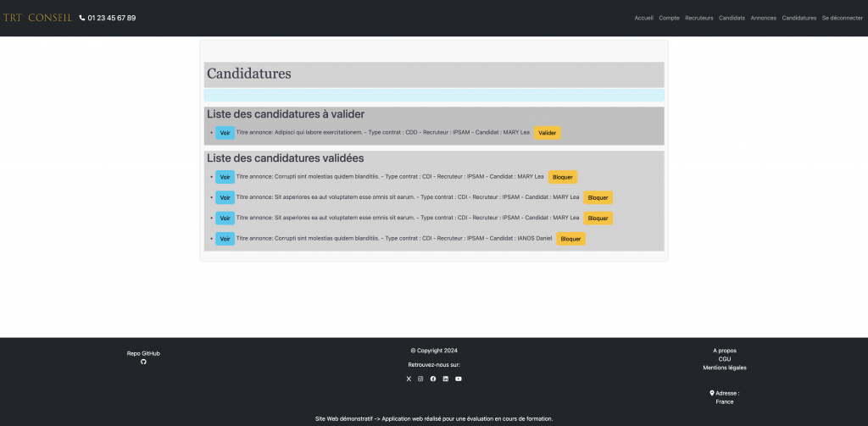Click the phone icon beside 01 23 45 67 89
868x426 pixels.
tap(82, 18)
